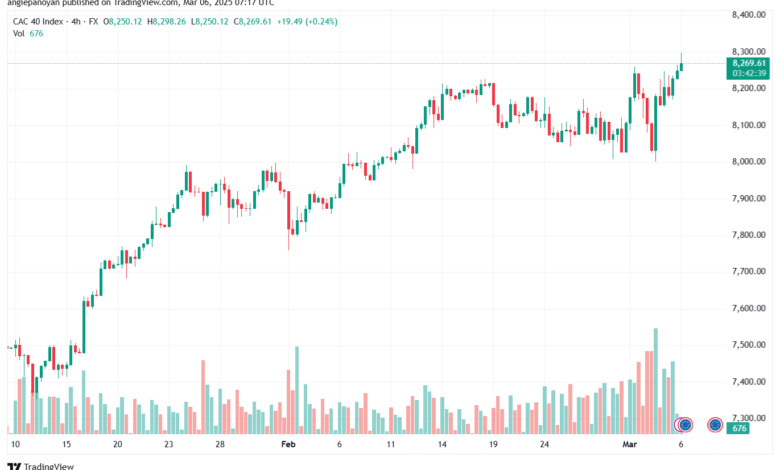This screenshot has height=470, width=780.
Task: Click the Mar label on time axis
Action: coord(629,444)
